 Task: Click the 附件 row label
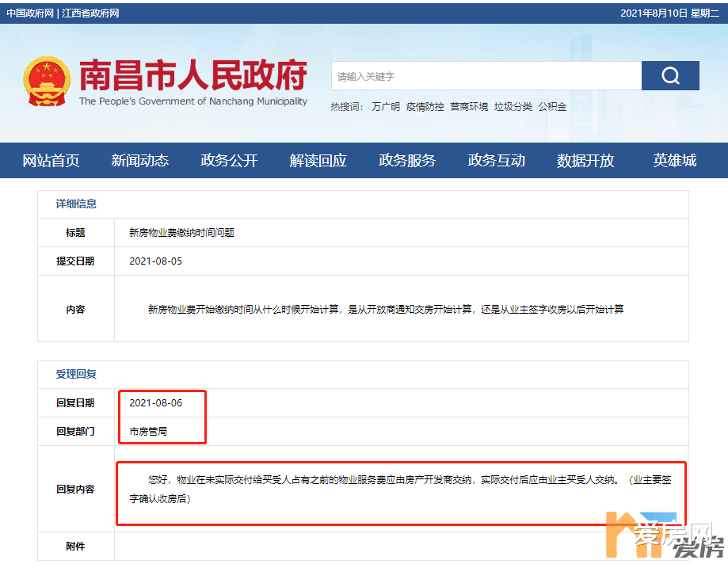click(x=75, y=547)
